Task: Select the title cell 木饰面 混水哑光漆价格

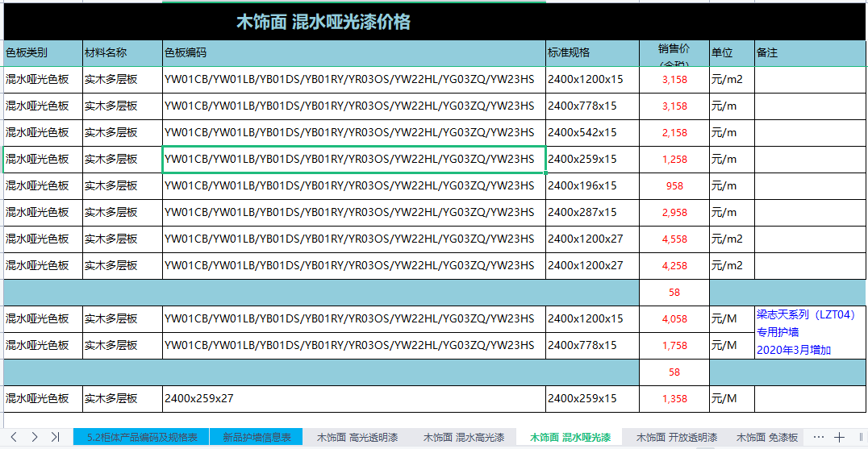Action: click(323, 22)
